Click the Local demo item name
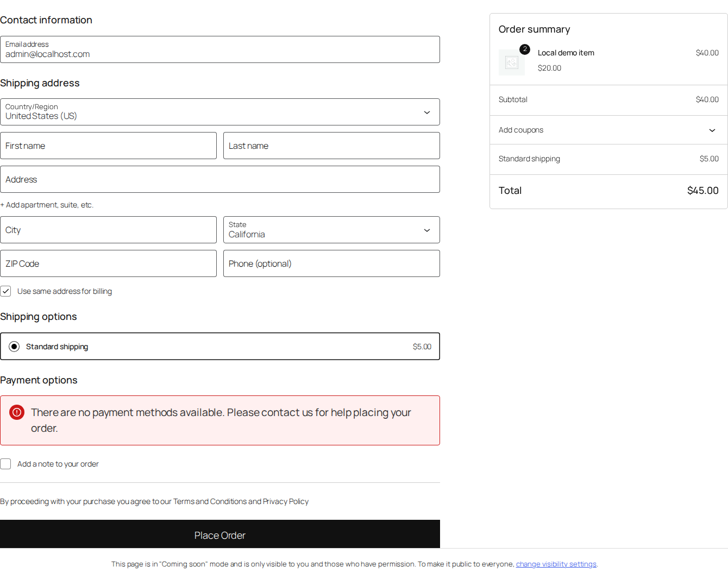 click(x=566, y=53)
